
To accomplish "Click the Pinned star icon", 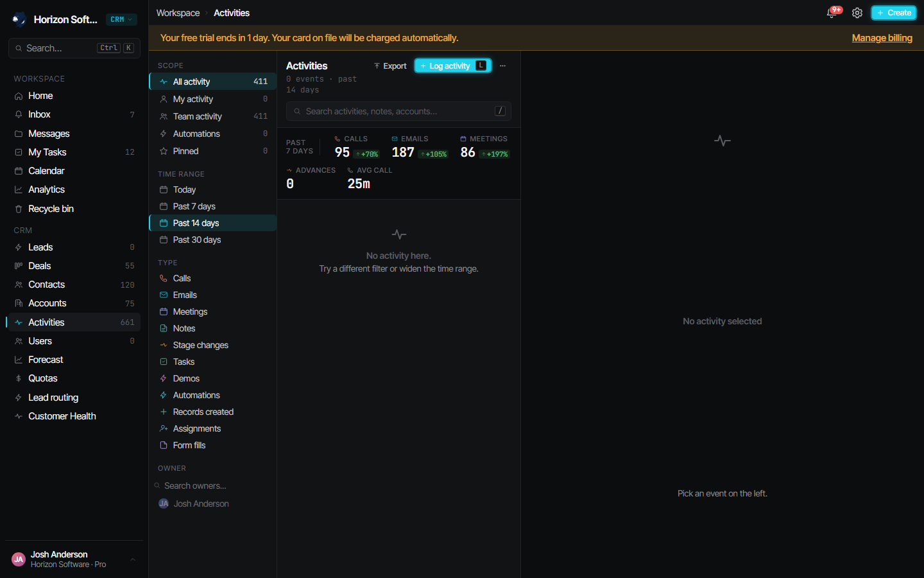I will pyautogui.click(x=164, y=151).
